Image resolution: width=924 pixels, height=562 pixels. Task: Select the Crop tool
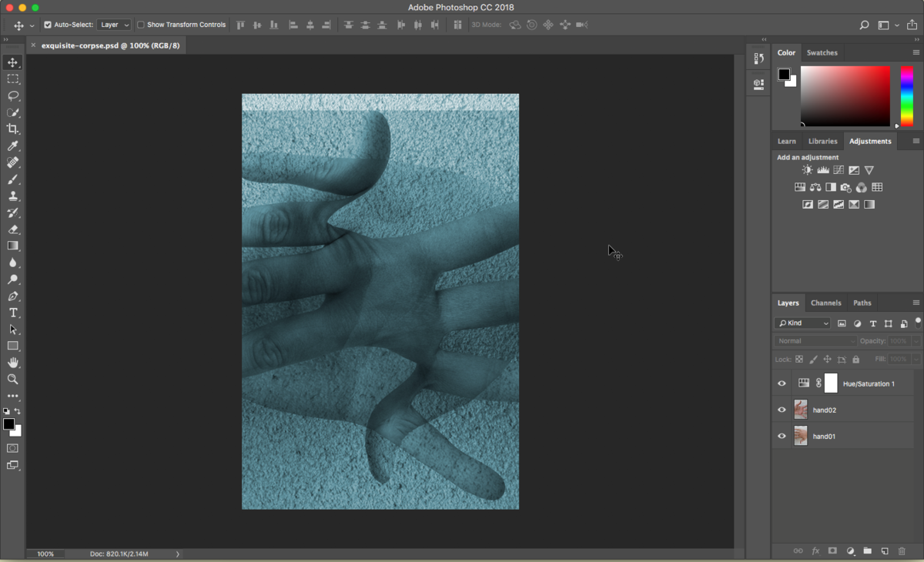pyautogui.click(x=13, y=129)
